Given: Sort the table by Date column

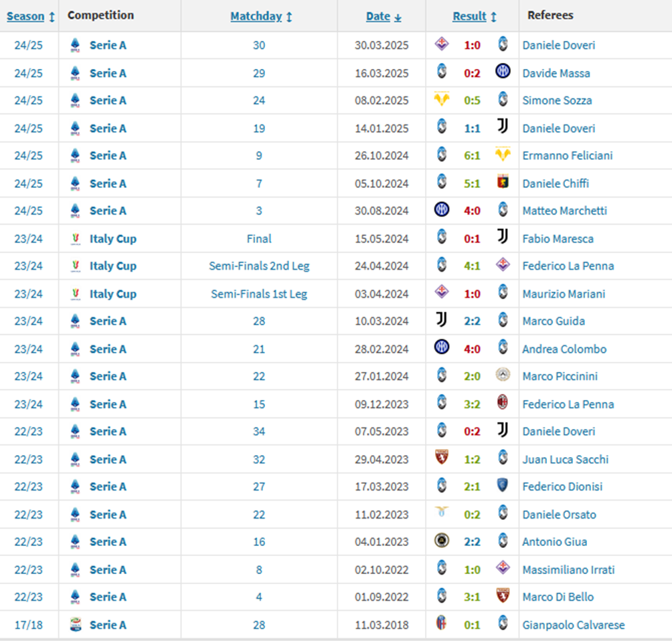Looking at the screenshot, I should click(x=384, y=16).
